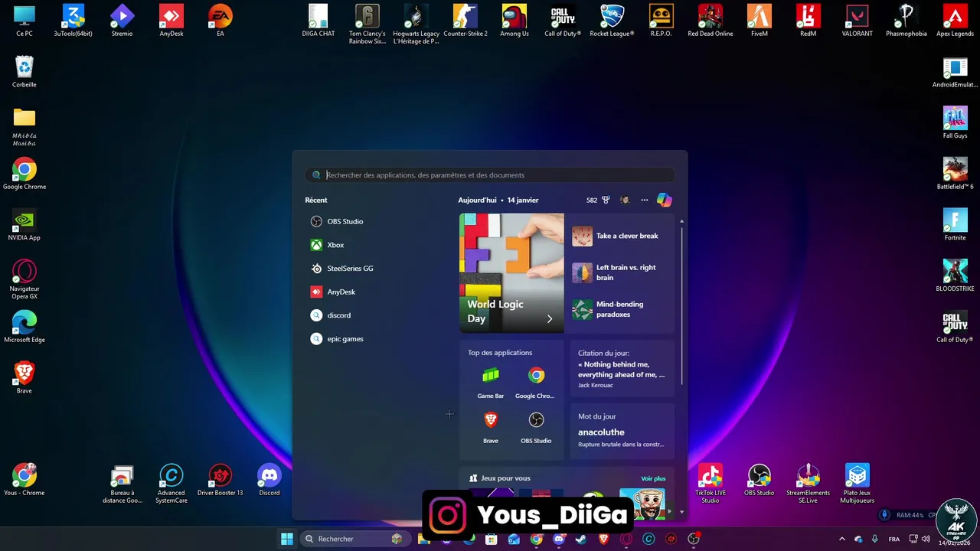The width and height of the screenshot is (980, 551).
Task: Open the three-dots options menu in the search panel
Action: click(645, 200)
